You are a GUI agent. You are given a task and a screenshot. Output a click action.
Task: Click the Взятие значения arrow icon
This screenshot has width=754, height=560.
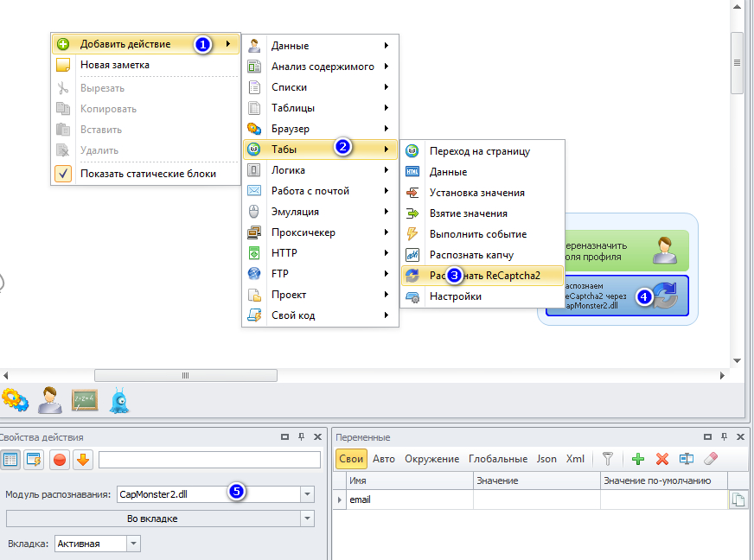(x=412, y=213)
